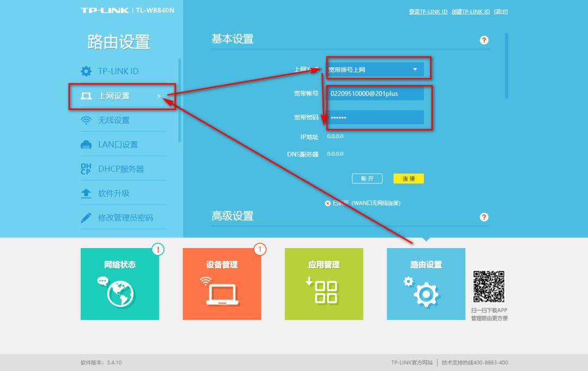The image size is (588, 371).
Task: Select 修改管理员密码 in the sidebar
Action: click(123, 218)
